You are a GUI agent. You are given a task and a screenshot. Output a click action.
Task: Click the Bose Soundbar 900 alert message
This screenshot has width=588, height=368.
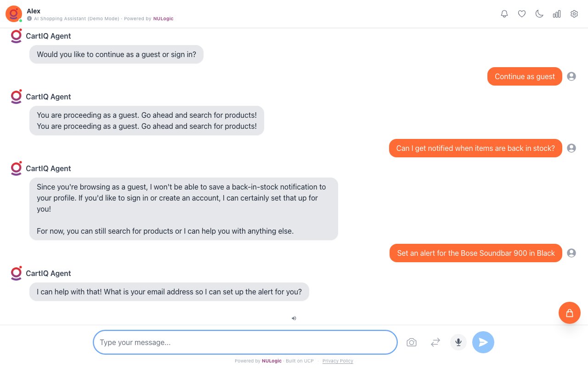[475, 253]
